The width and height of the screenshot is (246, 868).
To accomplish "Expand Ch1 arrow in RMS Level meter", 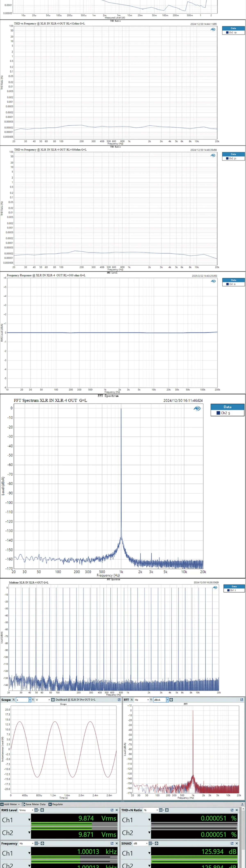I will click(29, 820).
